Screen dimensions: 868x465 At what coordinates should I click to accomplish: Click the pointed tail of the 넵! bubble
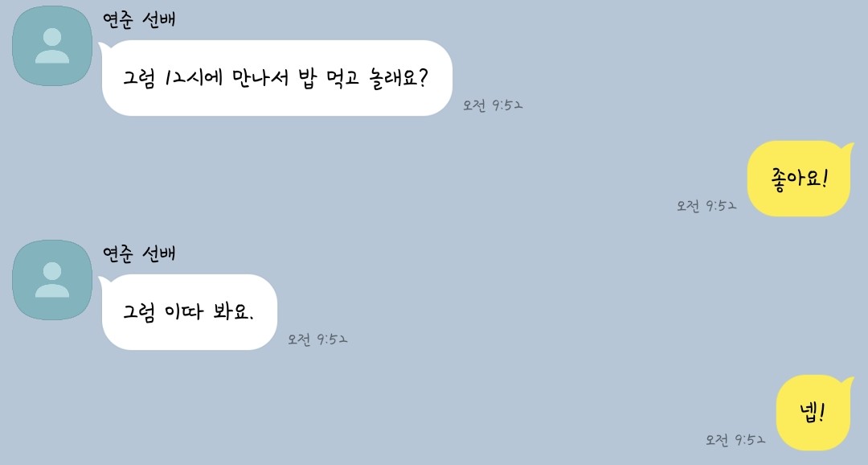point(848,381)
